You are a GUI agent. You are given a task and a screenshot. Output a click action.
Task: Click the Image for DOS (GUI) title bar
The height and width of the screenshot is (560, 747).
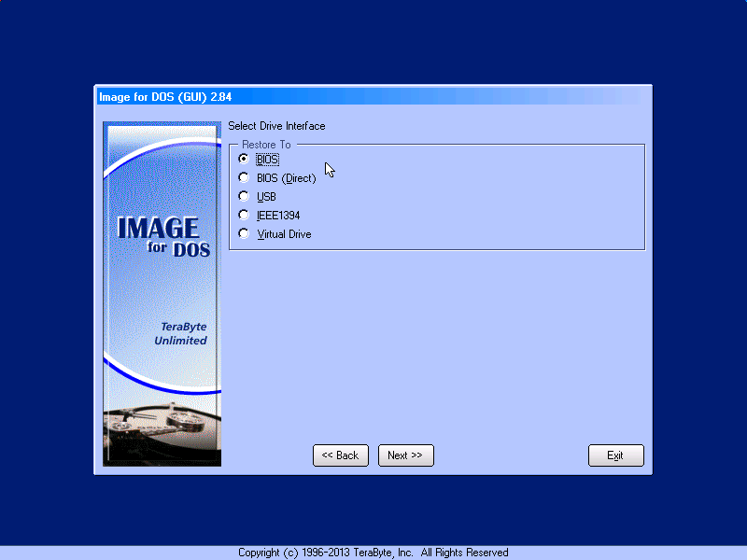(373, 95)
